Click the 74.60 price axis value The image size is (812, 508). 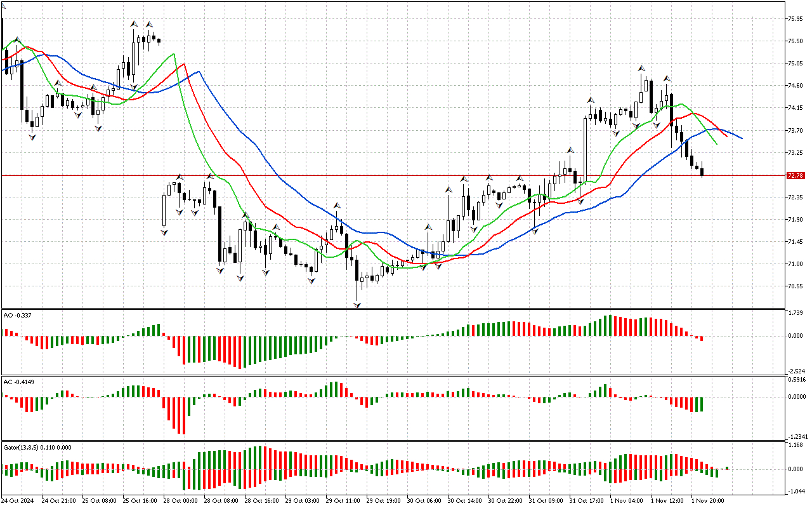pos(795,86)
